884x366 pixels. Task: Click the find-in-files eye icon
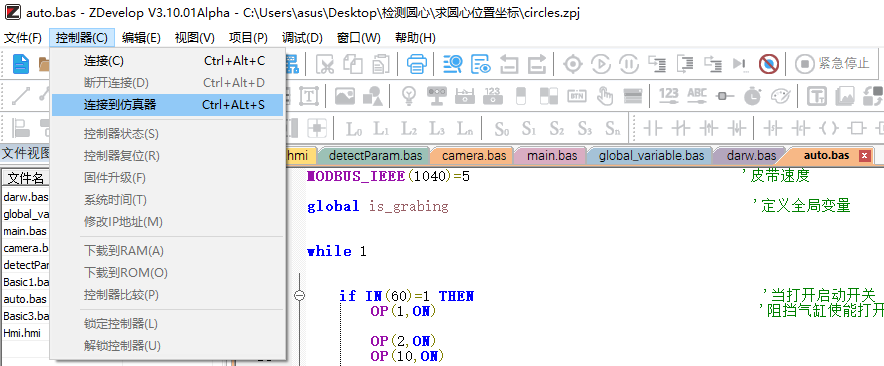tap(480, 64)
